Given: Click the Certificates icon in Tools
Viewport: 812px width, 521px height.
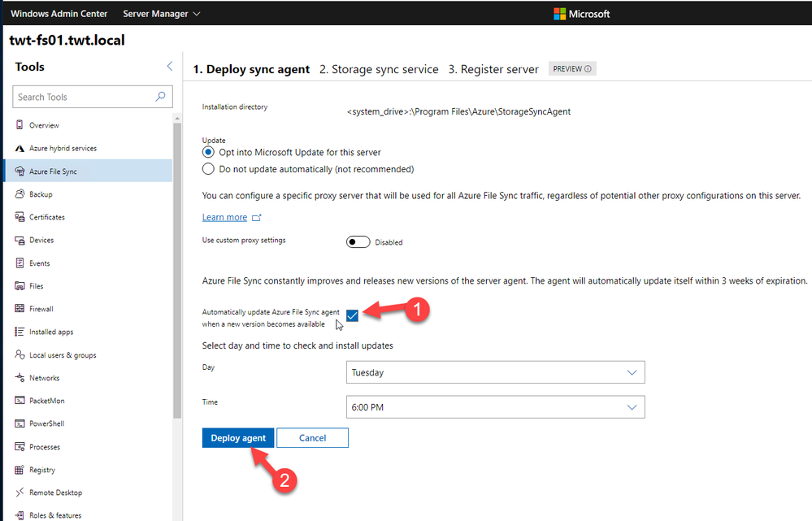Looking at the screenshot, I should (x=20, y=216).
